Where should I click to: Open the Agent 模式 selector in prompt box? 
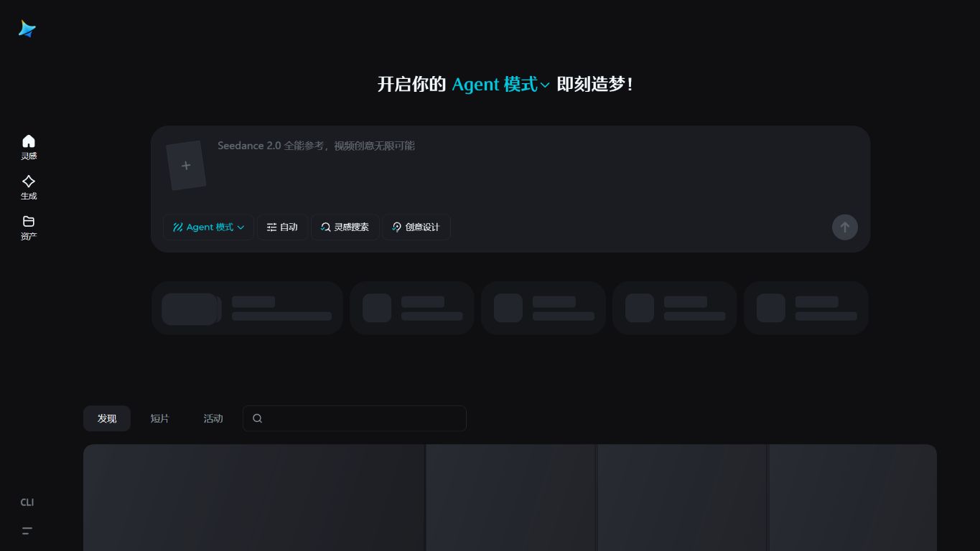[208, 227]
